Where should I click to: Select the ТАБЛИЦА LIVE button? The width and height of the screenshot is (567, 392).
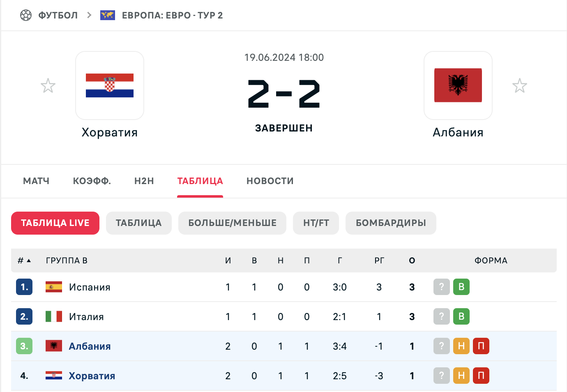(x=55, y=223)
